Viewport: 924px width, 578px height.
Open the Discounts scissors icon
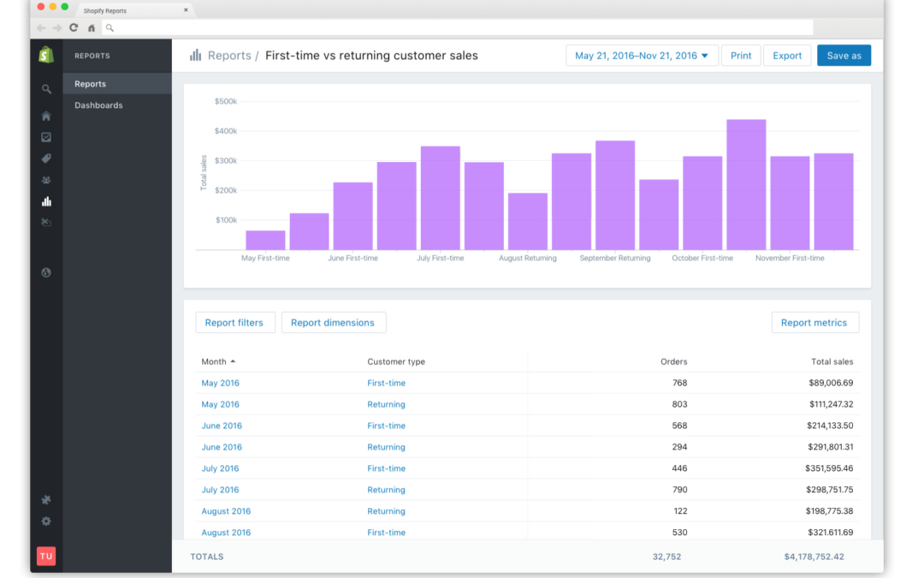coord(46,223)
